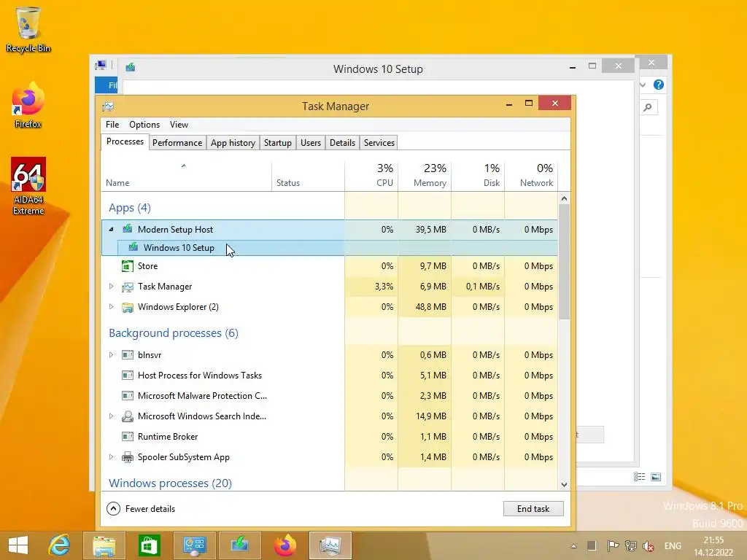Click the network tray icon

(x=631, y=545)
